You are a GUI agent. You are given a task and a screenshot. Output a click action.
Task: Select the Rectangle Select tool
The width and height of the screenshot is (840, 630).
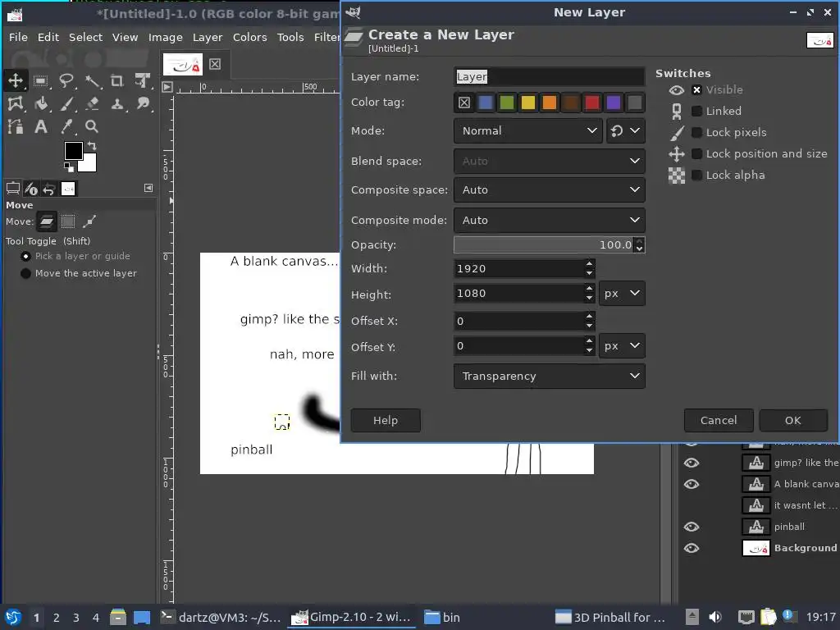pos(41,81)
